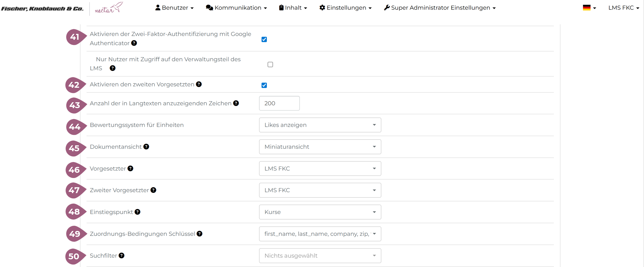Open the Benutzer menu
Screen dimensions: 644x267
point(174,8)
